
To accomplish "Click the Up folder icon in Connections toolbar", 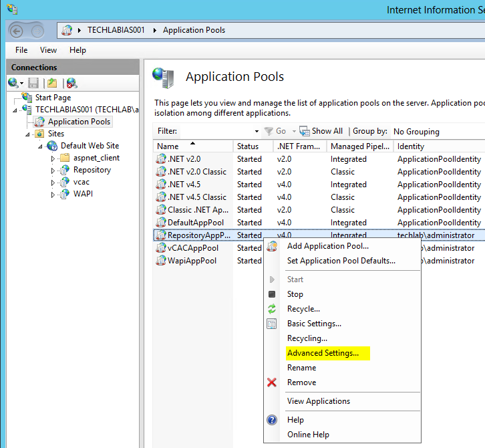I will [52, 83].
